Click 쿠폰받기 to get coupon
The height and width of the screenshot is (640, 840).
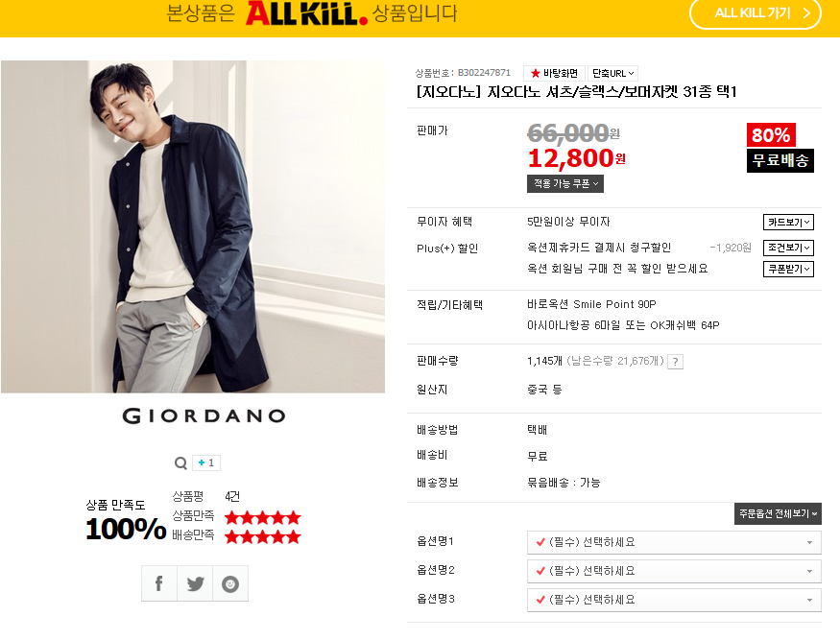coord(788,269)
